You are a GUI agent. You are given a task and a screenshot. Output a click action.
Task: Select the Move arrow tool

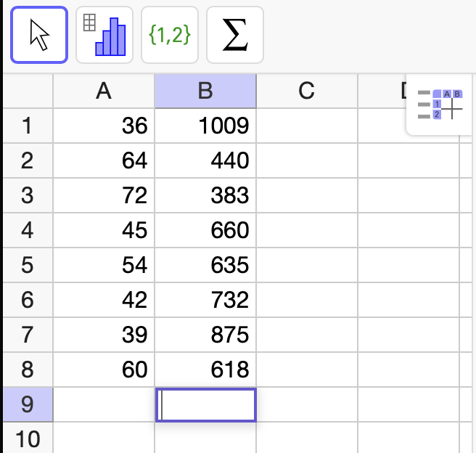[39, 35]
